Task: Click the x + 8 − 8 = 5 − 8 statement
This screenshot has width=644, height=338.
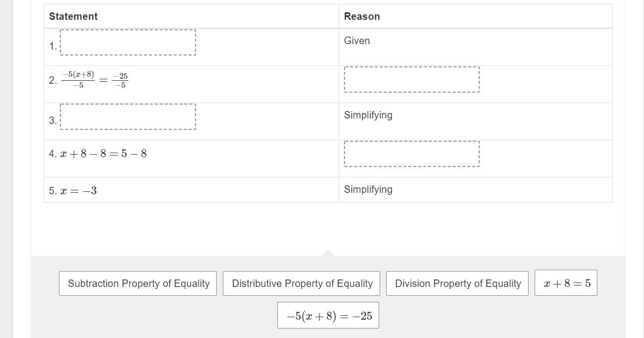Action: coord(103,154)
